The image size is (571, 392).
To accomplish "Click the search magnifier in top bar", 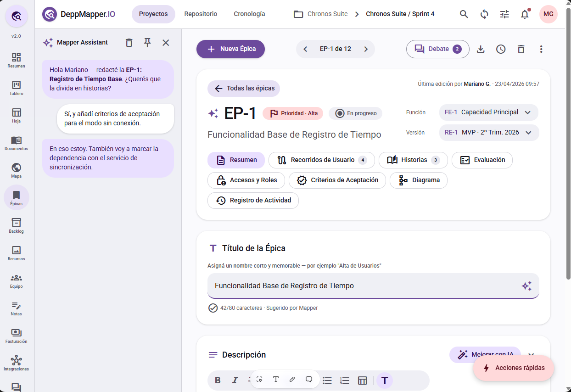I will 464,14.
